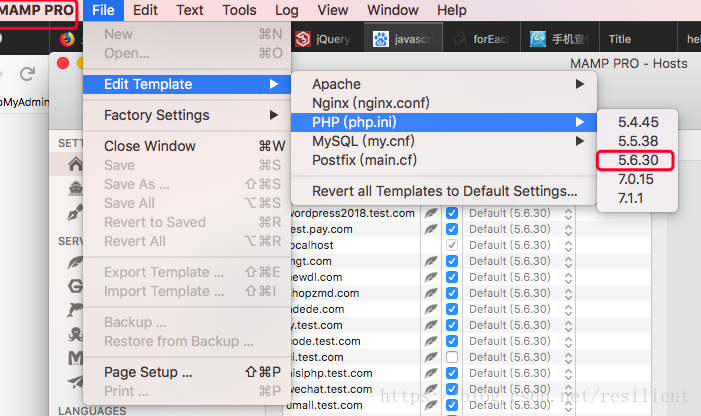This screenshot has height=416, width=701.
Task: Expand the Apache template submenu
Action: tap(444, 84)
